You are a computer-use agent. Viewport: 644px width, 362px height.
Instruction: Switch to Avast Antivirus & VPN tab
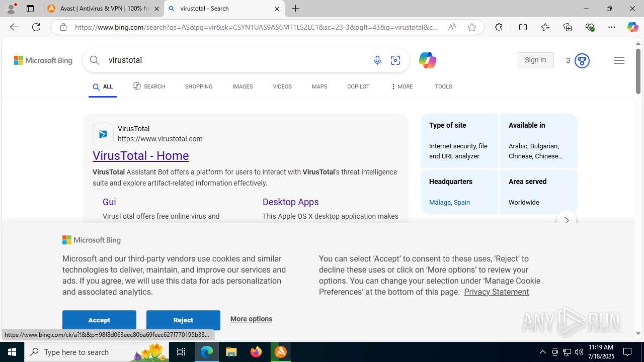pyautogui.click(x=103, y=9)
